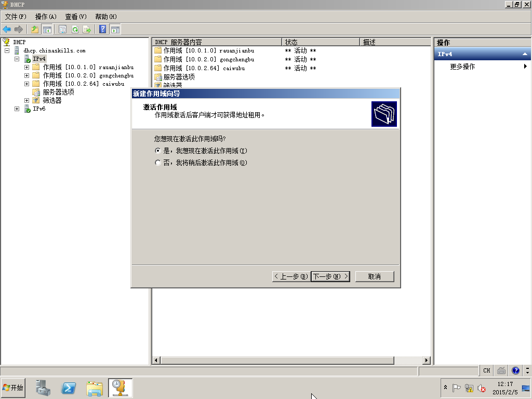Click the DHCP root icon in tree
The height and width of the screenshot is (399, 532).
(6, 42)
